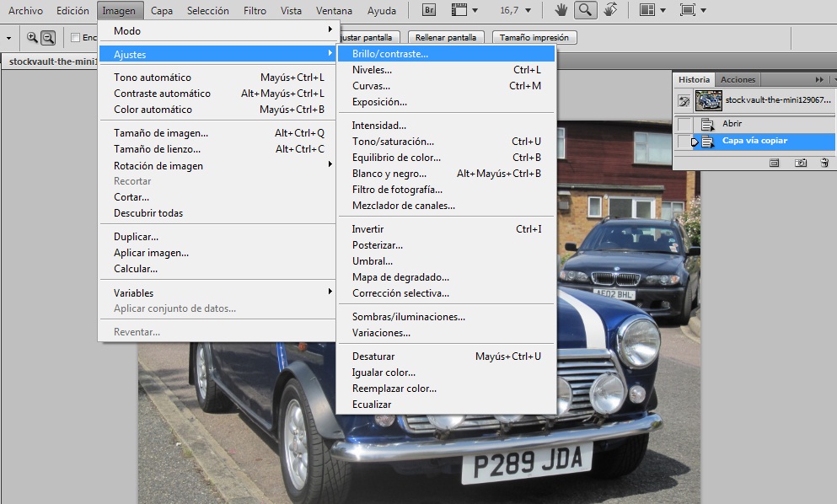Viewport: 837px width, 504px height.
Task: Set history brush source for Capa vía copiar
Action: [684, 142]
